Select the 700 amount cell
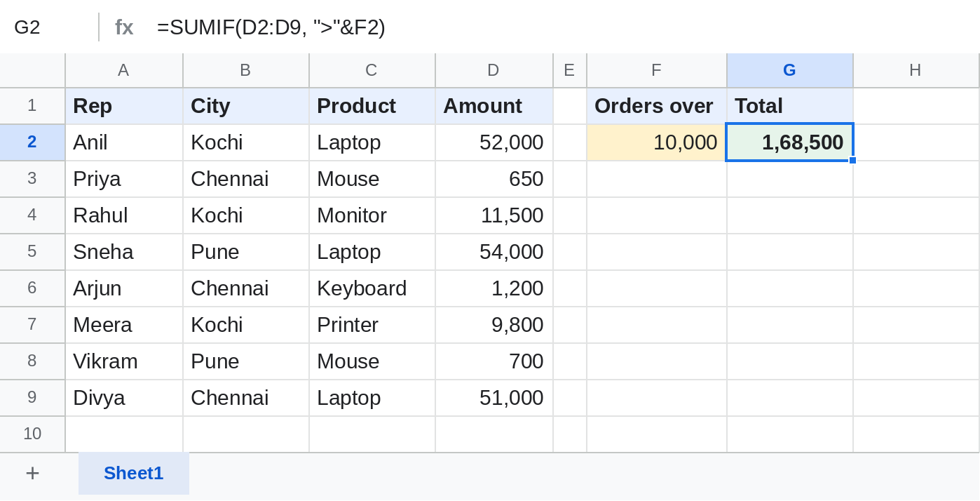This screenshot has width=980, height=501. coord(494,361)
